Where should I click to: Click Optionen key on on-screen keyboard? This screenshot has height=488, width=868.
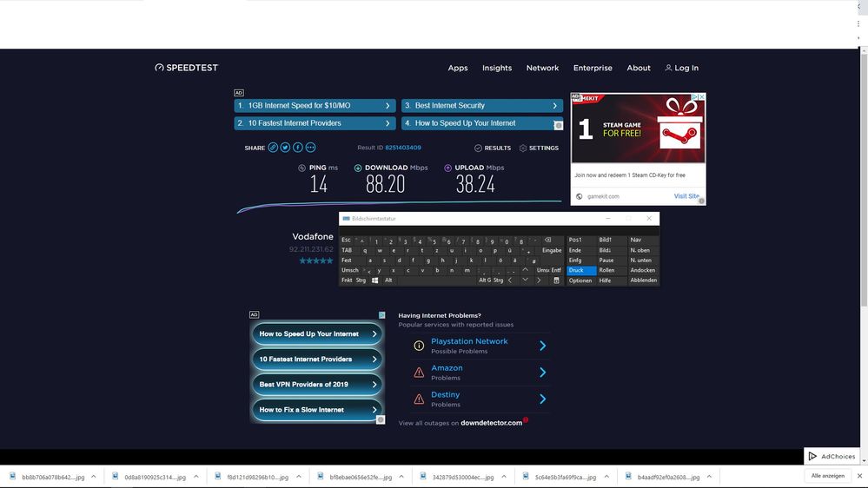580,280
